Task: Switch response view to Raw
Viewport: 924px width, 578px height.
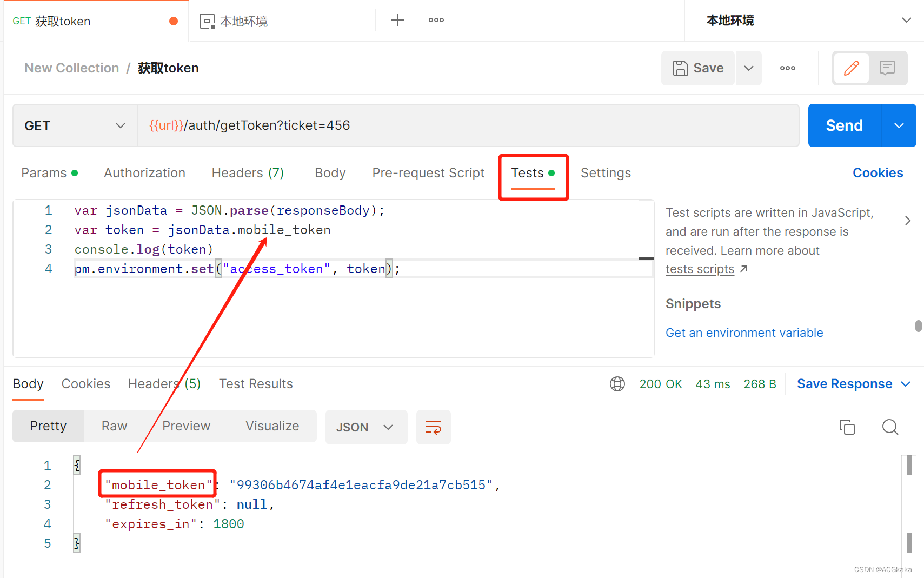Action: (x=115, y=426)
